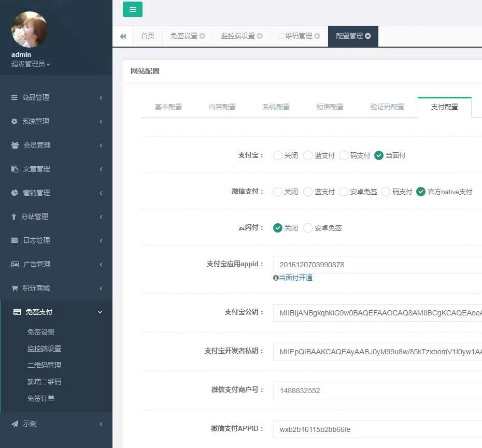
Task: Switch to the 基本配置 tab
Action: click(x=168, y=107)
